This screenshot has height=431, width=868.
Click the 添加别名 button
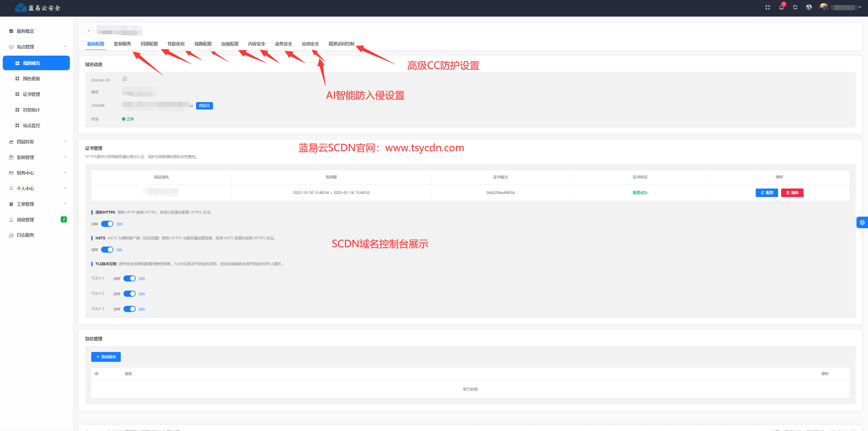106,357
